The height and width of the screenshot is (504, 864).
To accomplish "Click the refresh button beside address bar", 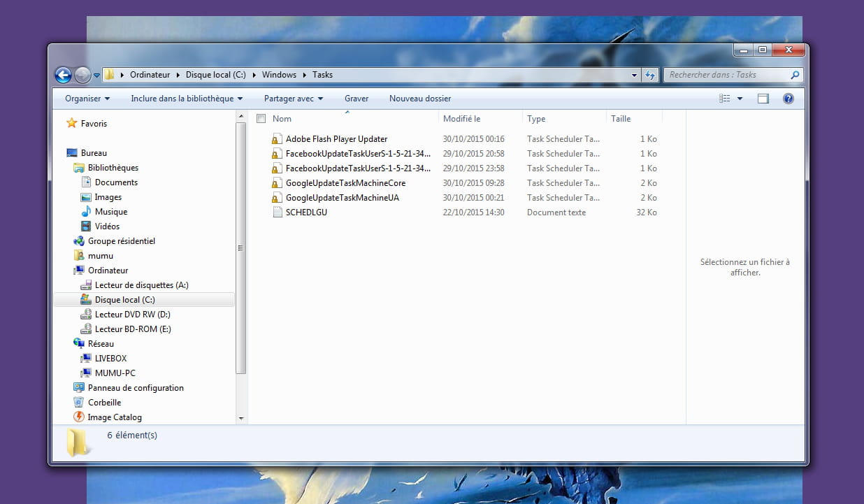I will (650, 75).
